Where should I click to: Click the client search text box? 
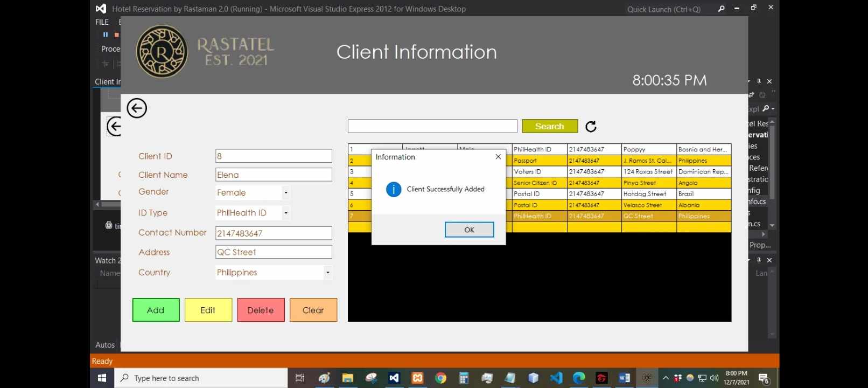click(x=432, y=126)
